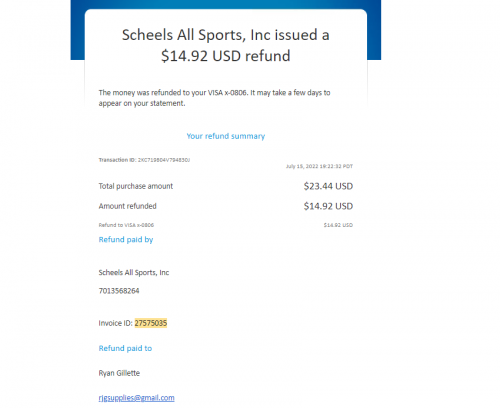
Task: Click the large $14.92 USD amount refunded value
Action: coord(328,206)
